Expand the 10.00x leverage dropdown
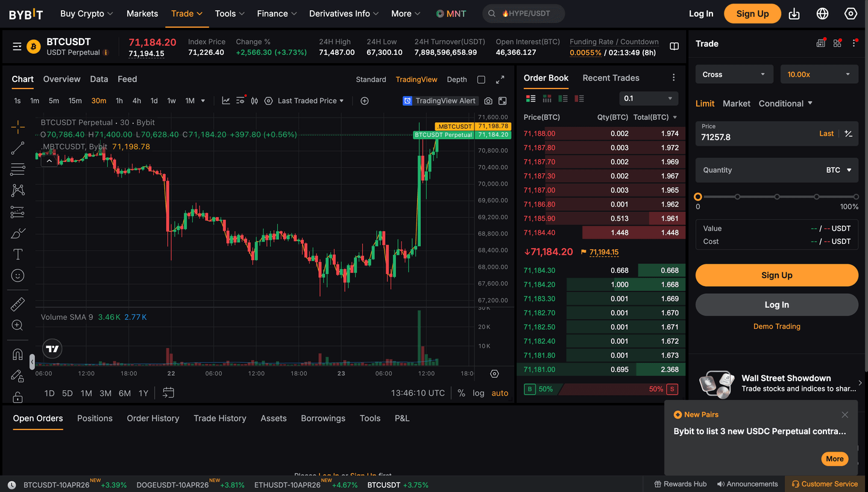This screenshot has width=868, height=492. pyautogui.click(x=819, y=75)
